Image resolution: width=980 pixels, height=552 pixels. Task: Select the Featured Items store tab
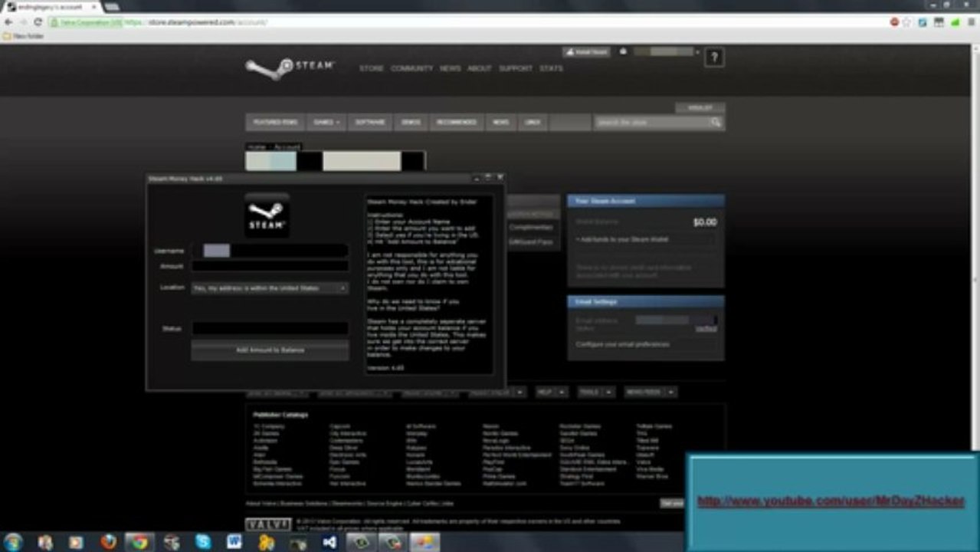[275, 123]
